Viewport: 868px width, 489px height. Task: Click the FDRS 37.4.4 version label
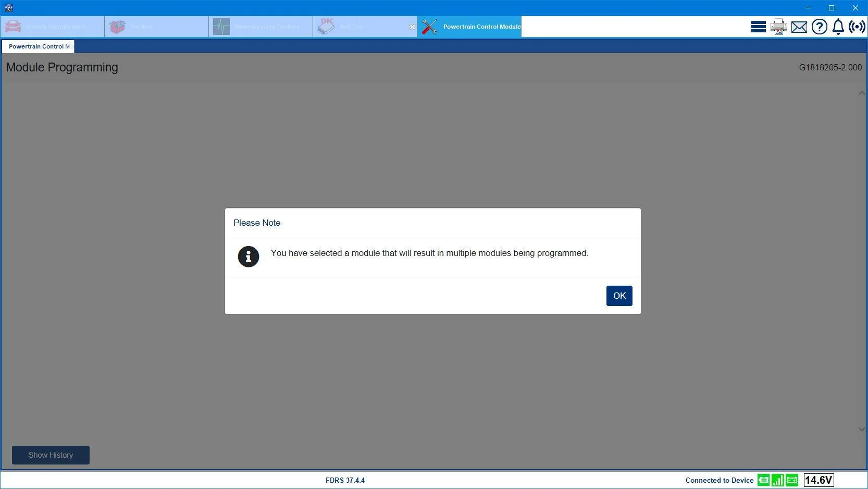point(345,481)
